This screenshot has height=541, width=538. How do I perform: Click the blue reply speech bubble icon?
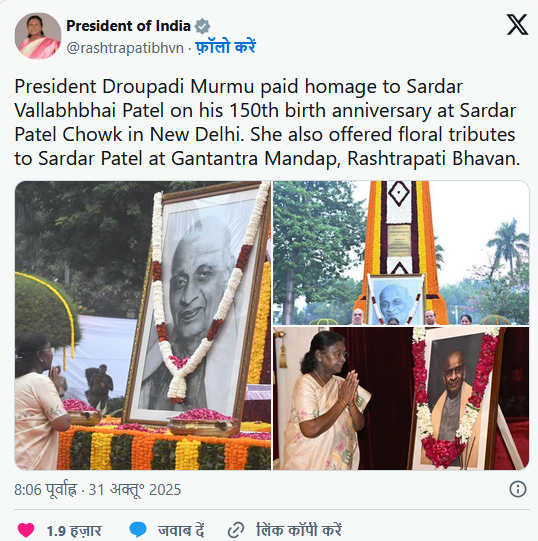(x=138, y=530)
